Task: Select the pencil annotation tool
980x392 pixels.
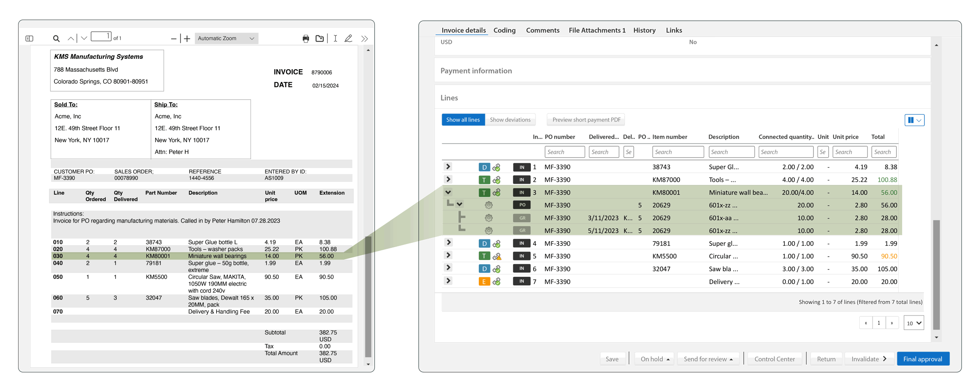Action: [x=349, y=38]
